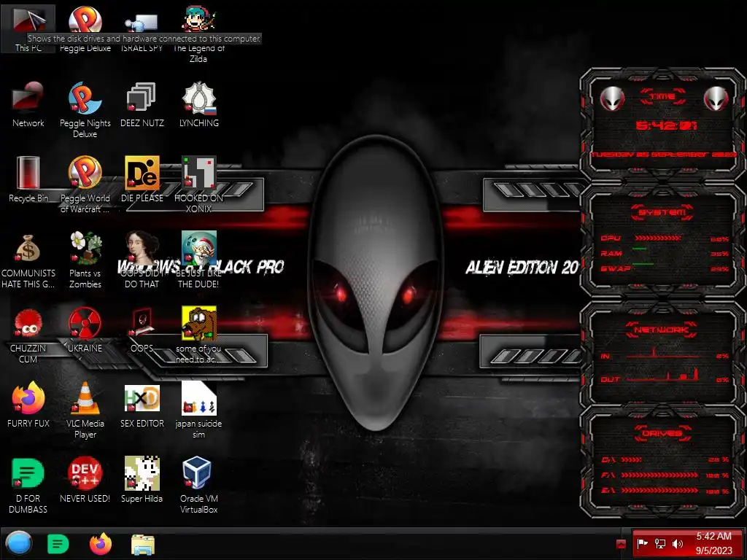Show hidden tray icons arrow
The image size is (747, 560).
621,544
